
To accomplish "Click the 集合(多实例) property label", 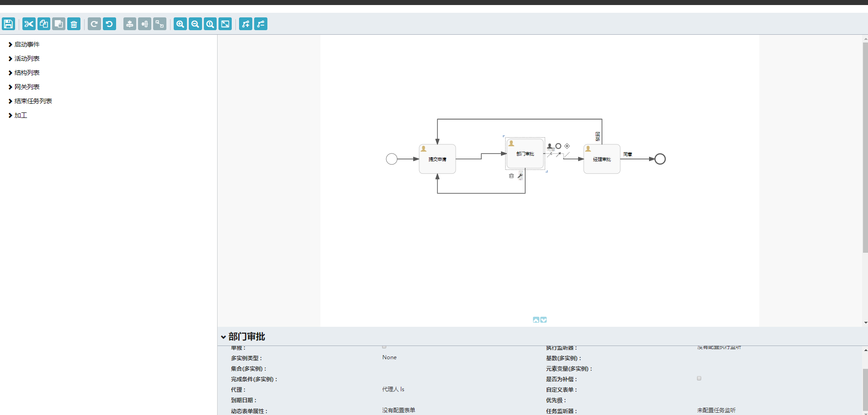I will [249, 369].
